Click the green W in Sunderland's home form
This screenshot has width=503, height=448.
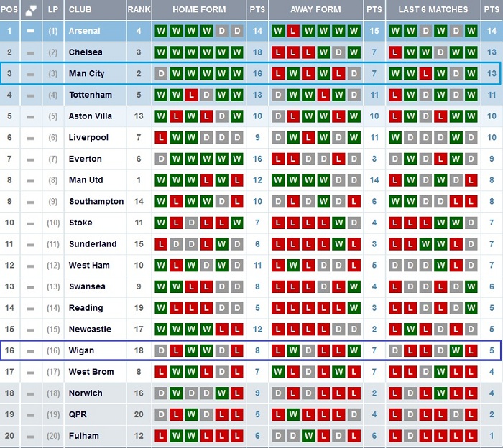[x=221, y=244]
